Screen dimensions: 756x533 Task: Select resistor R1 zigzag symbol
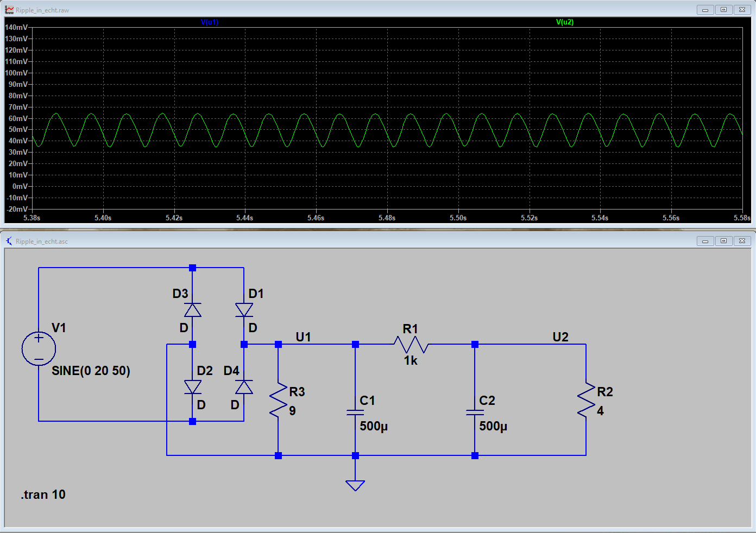(411, 345)
